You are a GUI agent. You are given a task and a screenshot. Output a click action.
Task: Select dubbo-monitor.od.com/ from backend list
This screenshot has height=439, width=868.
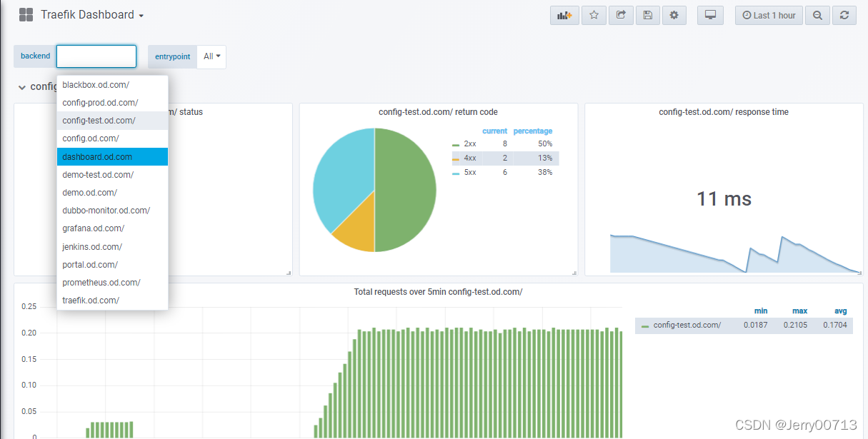(x=112, y=211)
